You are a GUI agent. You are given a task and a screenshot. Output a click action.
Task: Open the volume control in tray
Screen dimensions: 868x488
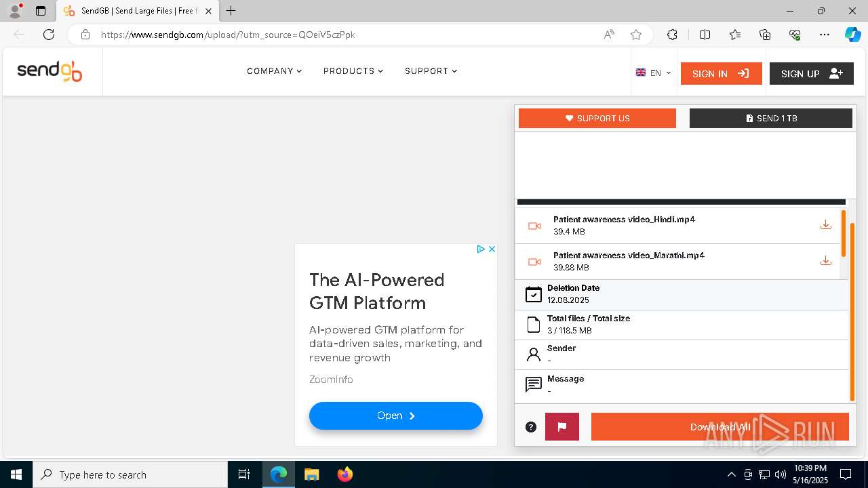click(781, 474)
